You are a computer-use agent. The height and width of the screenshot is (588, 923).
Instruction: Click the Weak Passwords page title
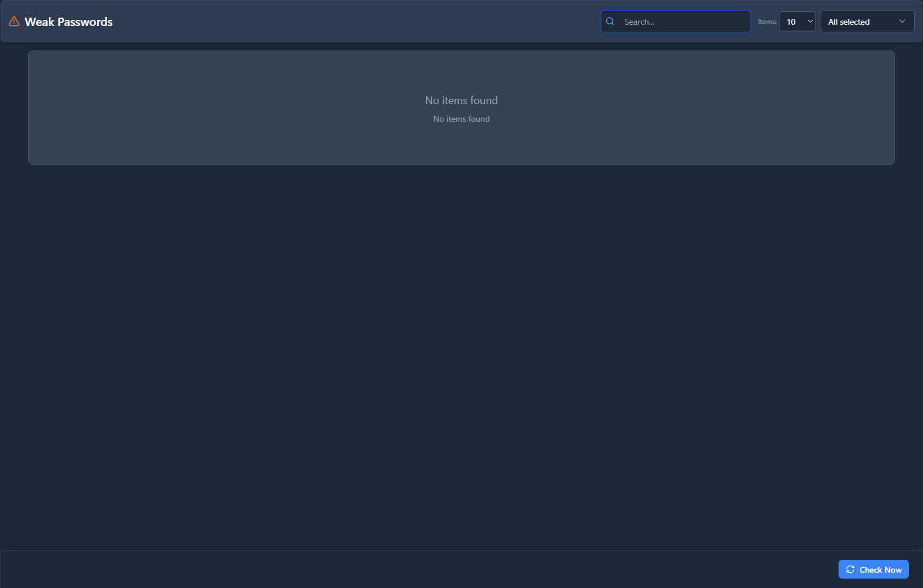point(68,22)
